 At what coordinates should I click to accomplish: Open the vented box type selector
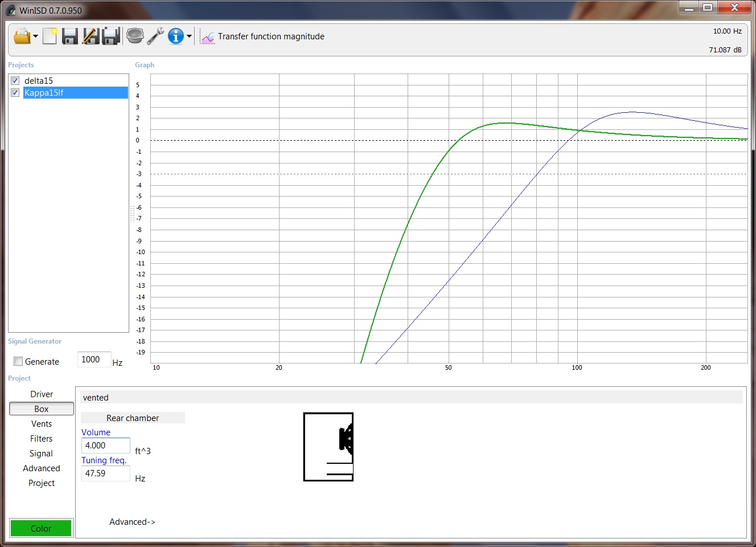tap(412, 398)
